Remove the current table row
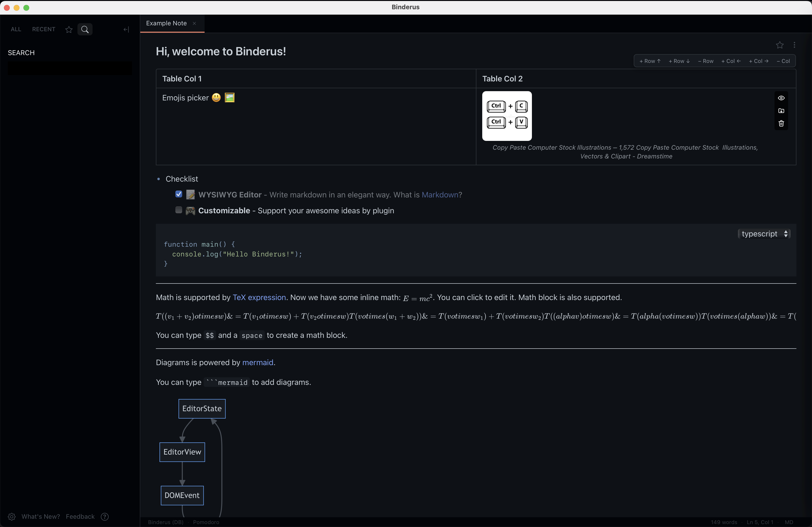 (x=706, y=61)
